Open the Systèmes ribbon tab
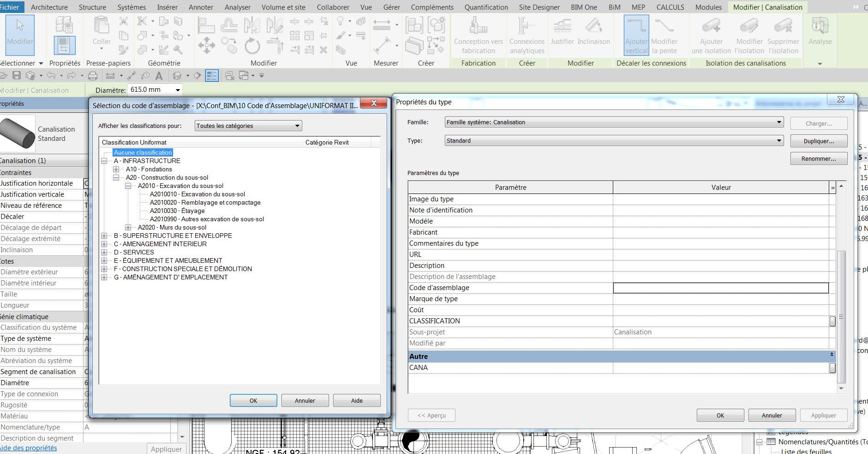This screenshot has height=454, width=868. pyautogui.click(x=132, y=7)
